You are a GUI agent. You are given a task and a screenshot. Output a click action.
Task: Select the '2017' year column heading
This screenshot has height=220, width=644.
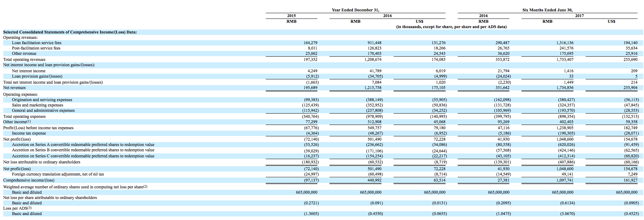pos(580,16)
